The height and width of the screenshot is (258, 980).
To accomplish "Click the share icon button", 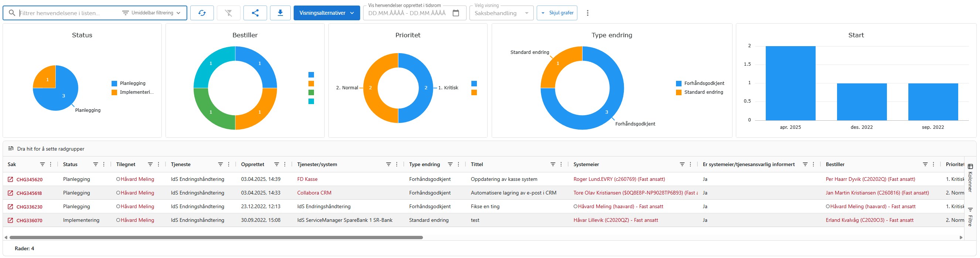I will 255,13.
